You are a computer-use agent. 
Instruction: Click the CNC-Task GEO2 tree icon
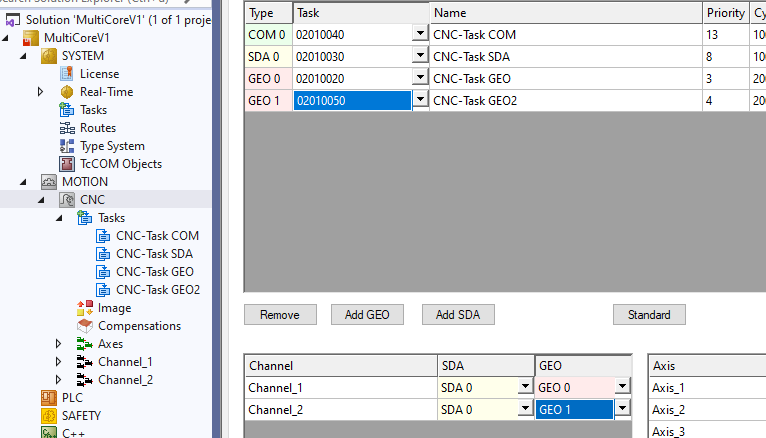click(103, 290)
